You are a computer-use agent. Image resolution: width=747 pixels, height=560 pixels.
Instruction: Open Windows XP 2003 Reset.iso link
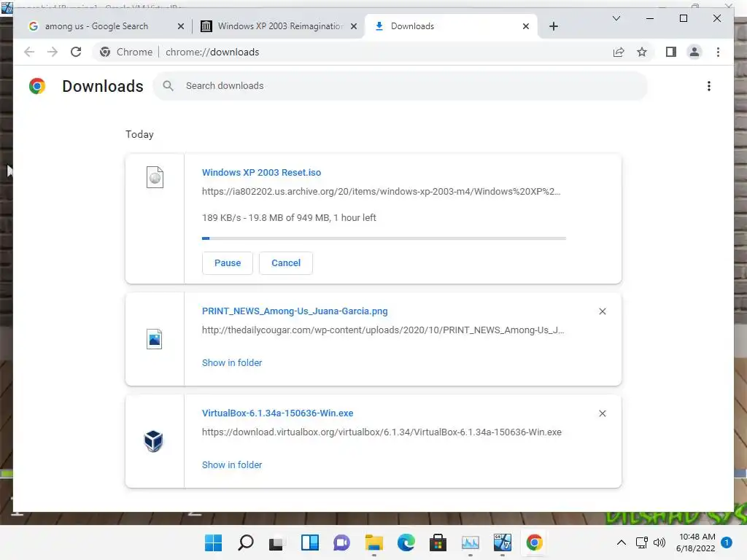tap(262, 172)
